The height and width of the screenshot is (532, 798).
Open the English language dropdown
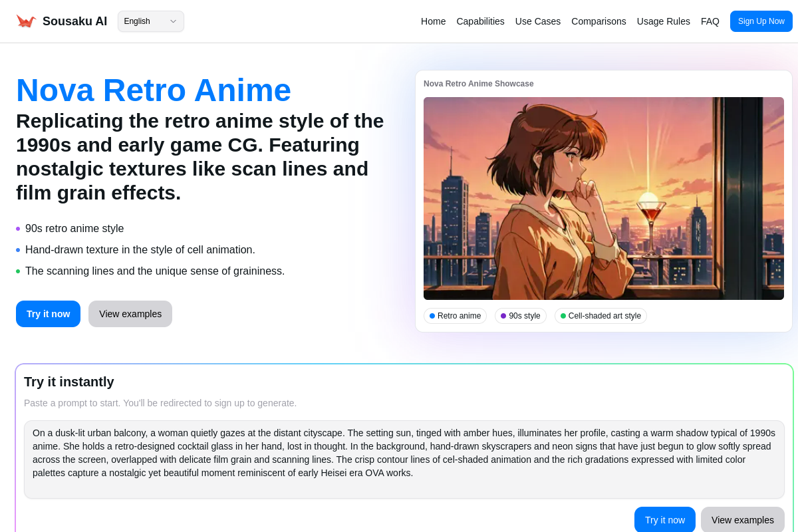point(146,21)
